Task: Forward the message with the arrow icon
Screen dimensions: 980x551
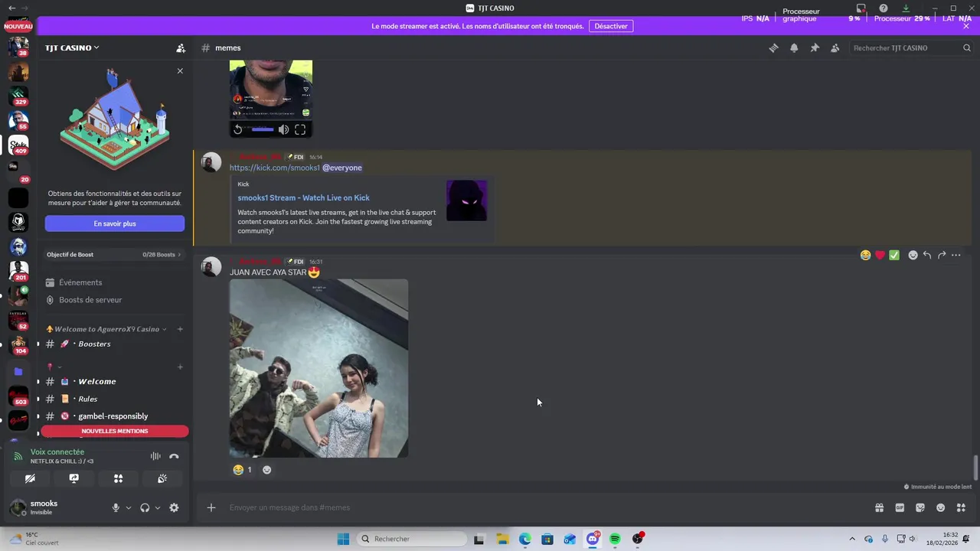Action: (x=942, y=255)
